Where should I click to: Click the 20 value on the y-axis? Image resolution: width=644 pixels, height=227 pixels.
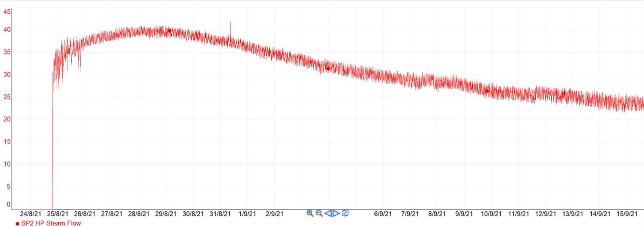tap(7, 119)
